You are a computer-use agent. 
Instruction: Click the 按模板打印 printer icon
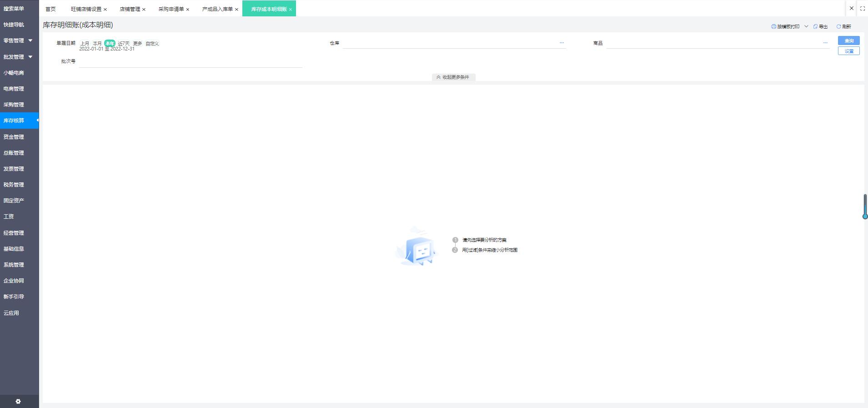pyautogui.click(x=773, y=26)
